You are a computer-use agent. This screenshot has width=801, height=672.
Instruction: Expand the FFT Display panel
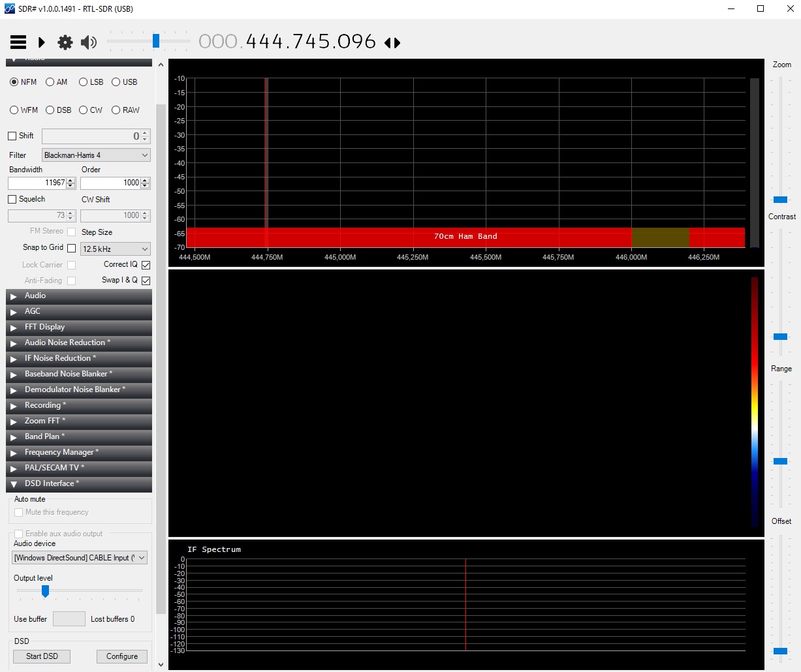(79, 328)
